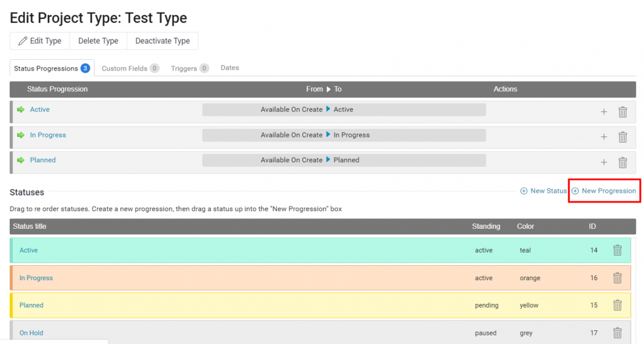Click plus icon in In Progress progression row

(x=604, y=137)
